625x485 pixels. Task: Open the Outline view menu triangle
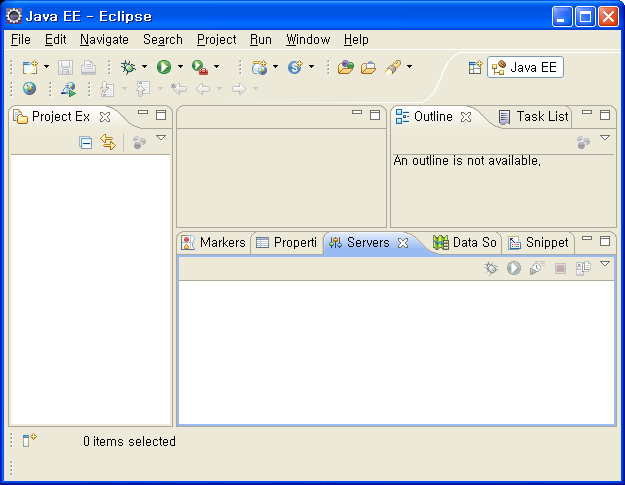[x=605, y=138]
